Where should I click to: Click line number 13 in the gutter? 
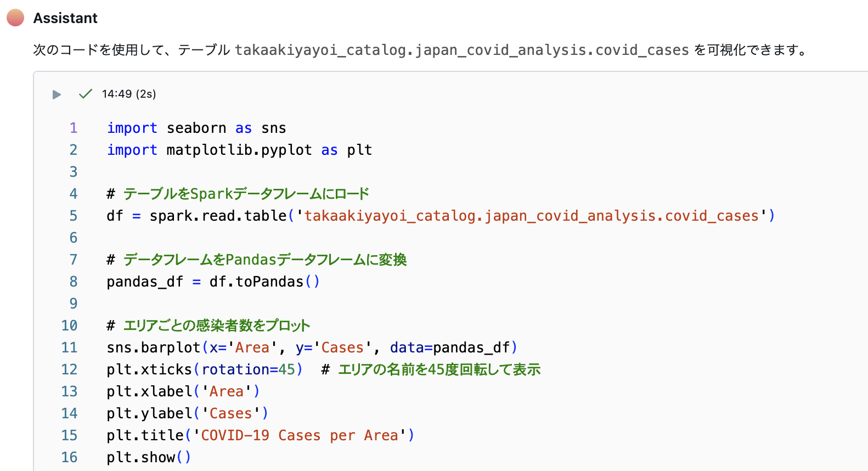pos(70,391)
